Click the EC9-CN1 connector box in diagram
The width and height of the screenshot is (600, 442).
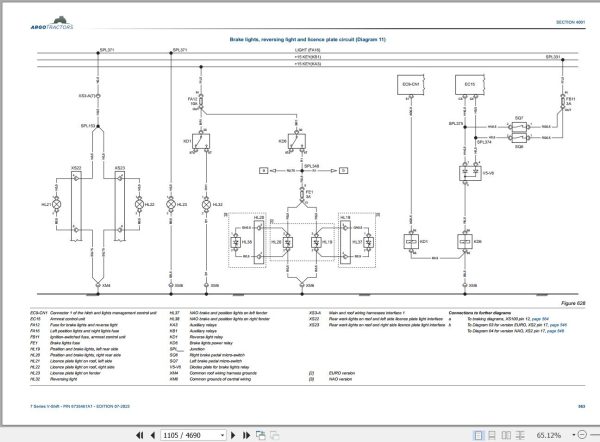pos(411,85)
